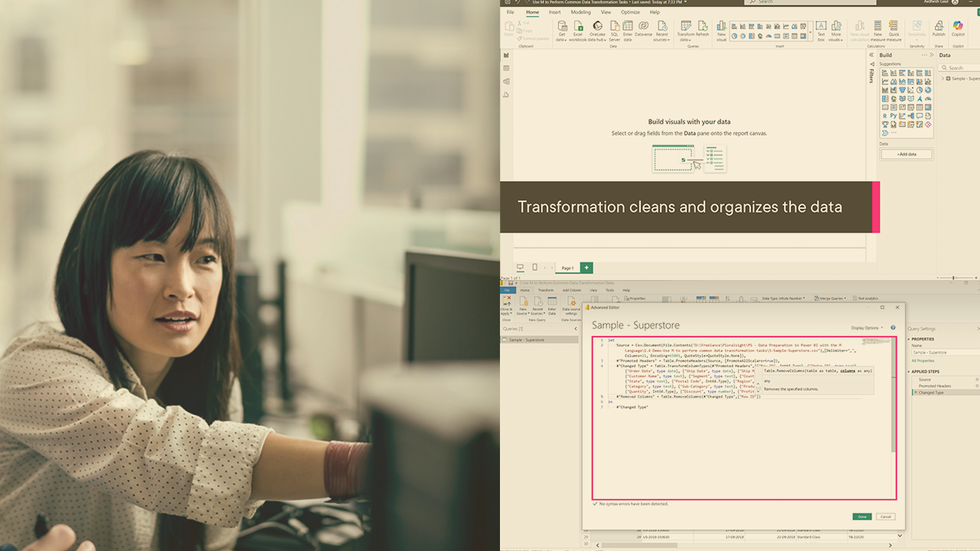
Task: Select the pie chart visual in Build
Action: coord(919,90)
